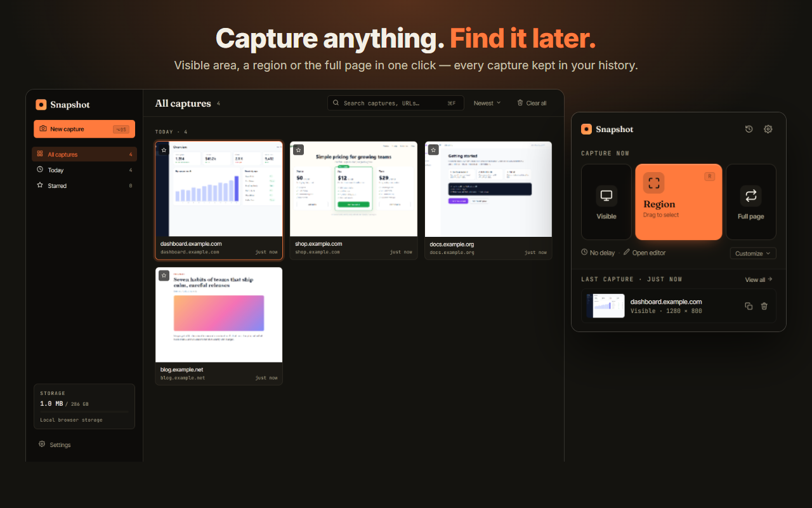Screen dimensions: 812x508
Task: Click the 'Local browser storage' text
Action: tap(71, 420)
